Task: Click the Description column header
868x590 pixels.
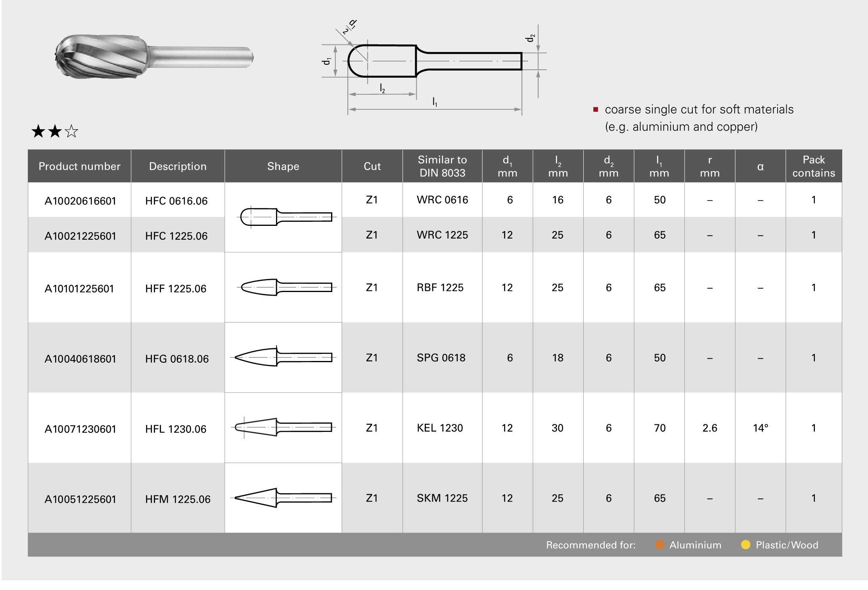Action: (178, 166)
